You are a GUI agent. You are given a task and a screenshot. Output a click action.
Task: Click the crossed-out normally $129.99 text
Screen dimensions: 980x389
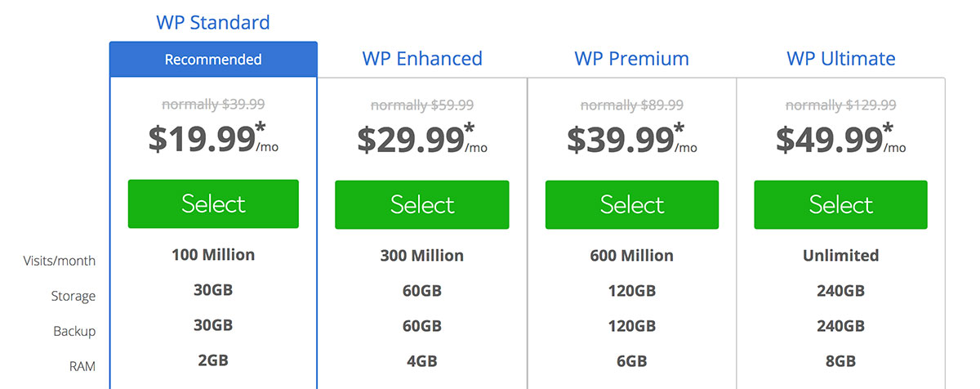click(x=840, y=105)
